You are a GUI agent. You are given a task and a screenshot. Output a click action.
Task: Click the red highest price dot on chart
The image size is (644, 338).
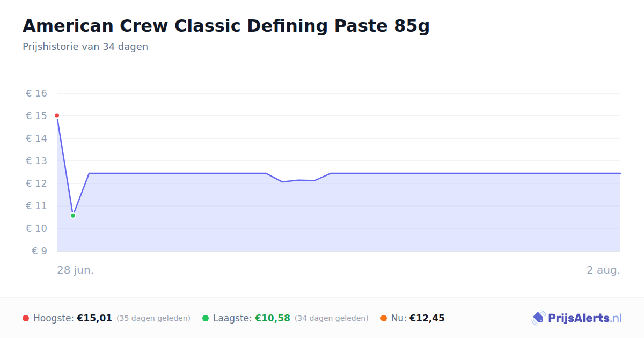point(57,116)
